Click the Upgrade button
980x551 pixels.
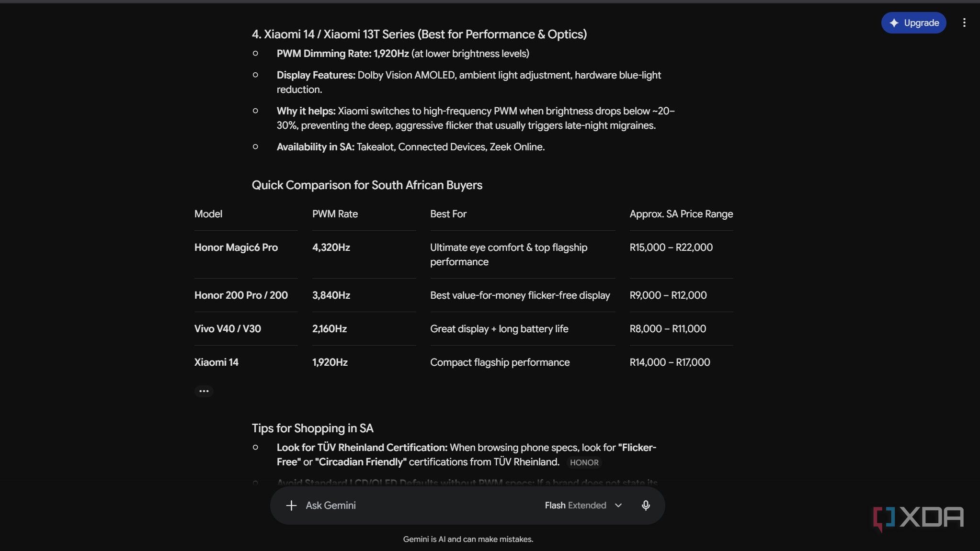pyautogui.click(x=913, y=23)
